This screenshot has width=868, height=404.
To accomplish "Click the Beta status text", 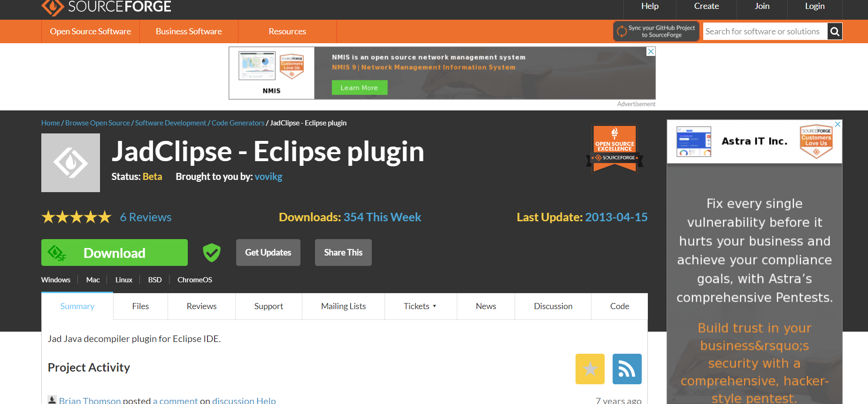I will [x=153, y=177].
